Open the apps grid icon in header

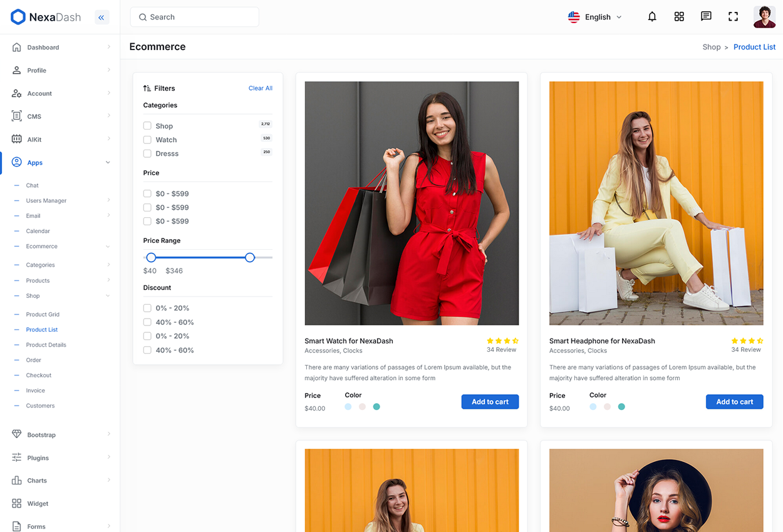point(679,17)
